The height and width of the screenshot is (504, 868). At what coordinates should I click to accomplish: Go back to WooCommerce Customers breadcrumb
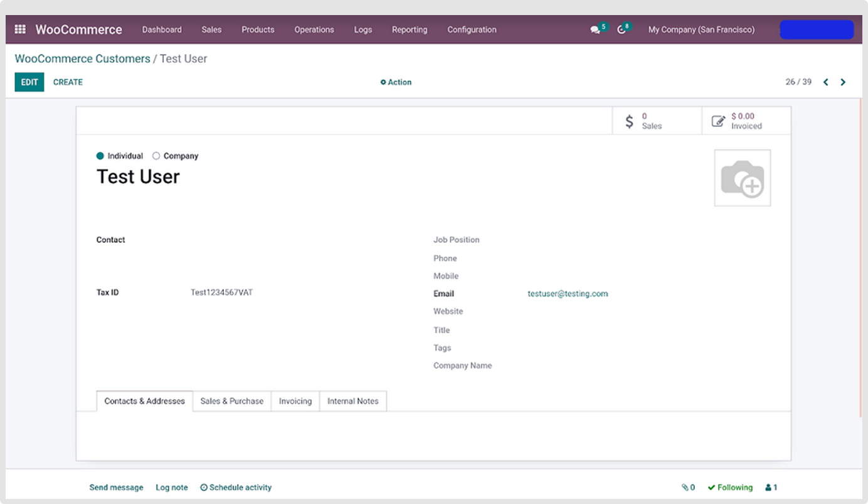(x=82, y=59)
